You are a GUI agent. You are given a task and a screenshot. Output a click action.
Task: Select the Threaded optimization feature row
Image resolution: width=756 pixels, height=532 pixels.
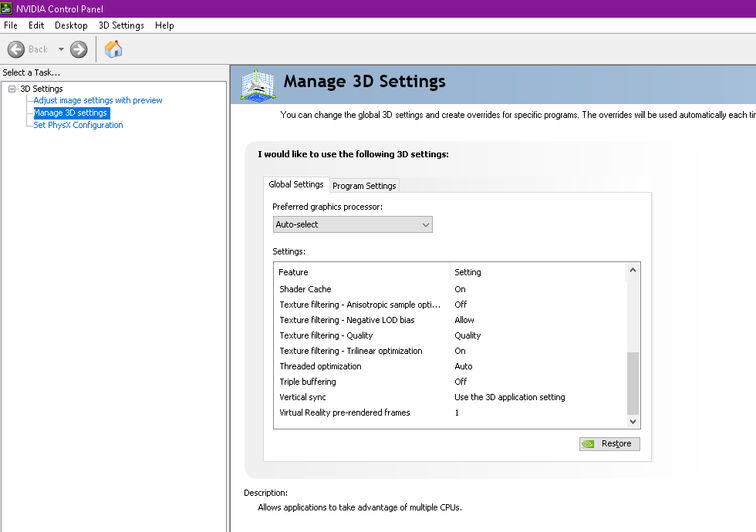(x=451, y=366)
